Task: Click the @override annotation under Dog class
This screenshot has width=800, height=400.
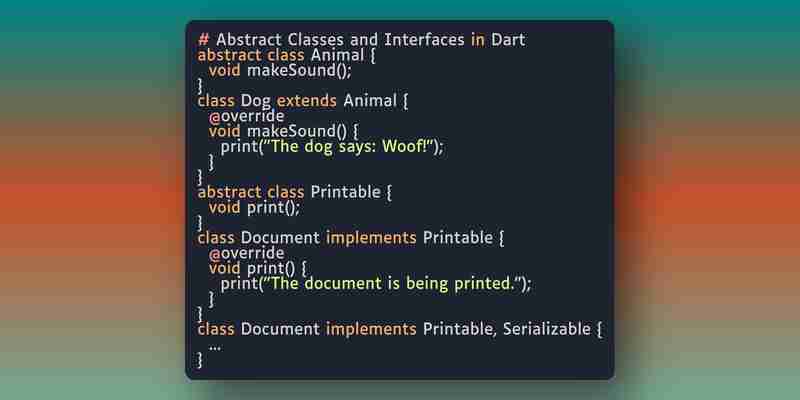Action: pyautogui.click(x=246, y=116)
